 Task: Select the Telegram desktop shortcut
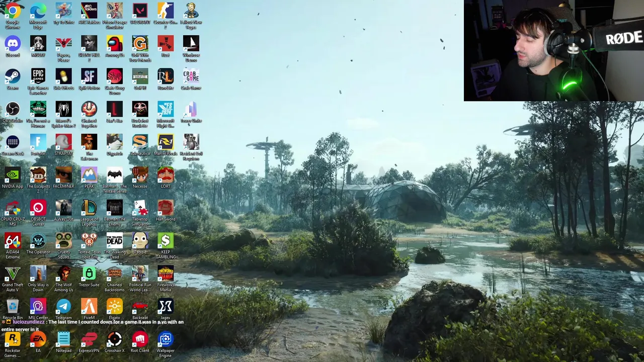[63, 306]
